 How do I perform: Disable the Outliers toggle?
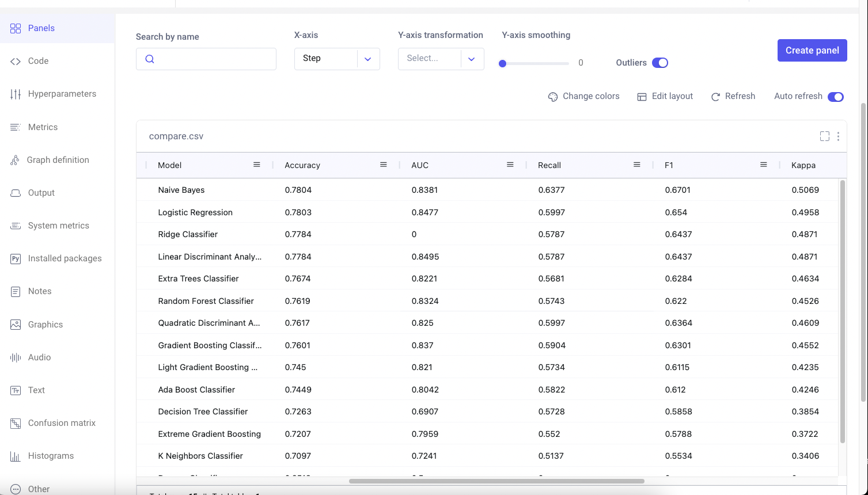660,63
